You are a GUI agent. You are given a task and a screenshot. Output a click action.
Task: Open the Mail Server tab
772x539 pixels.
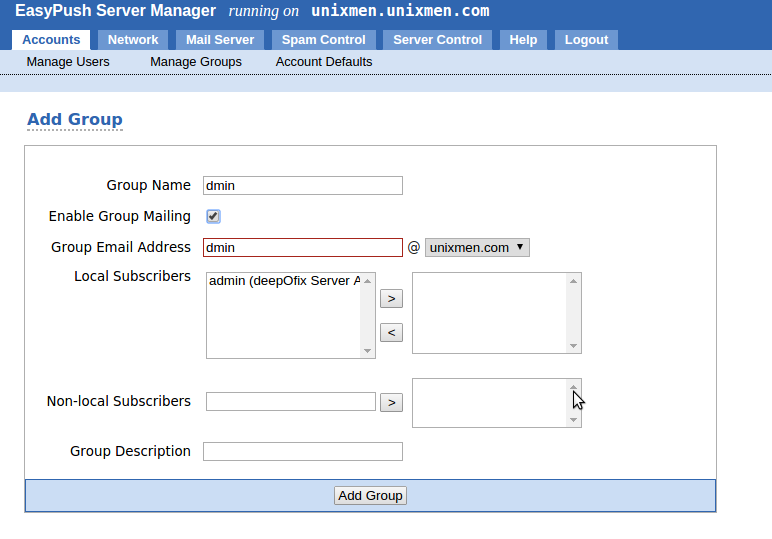click(x=220, y=40)
